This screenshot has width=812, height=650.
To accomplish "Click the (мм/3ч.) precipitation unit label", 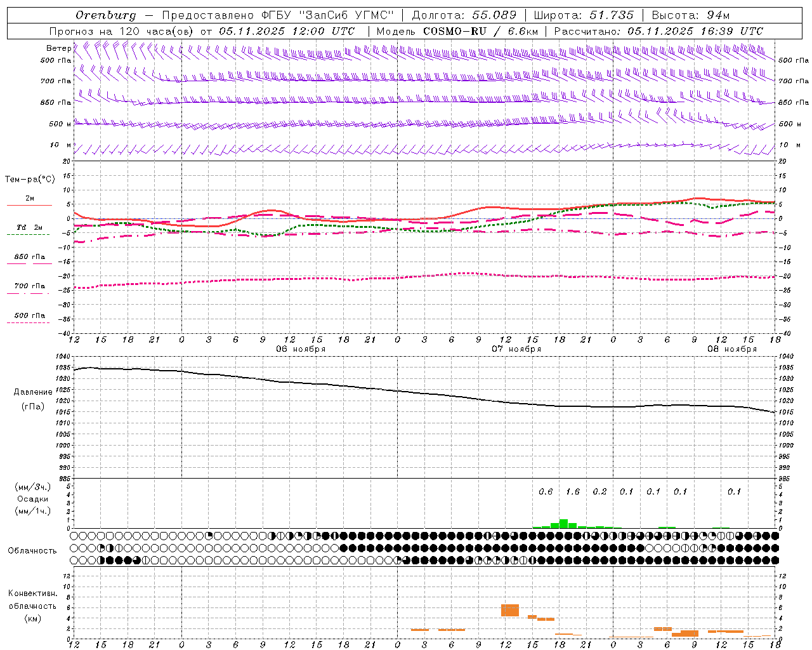I will (32, 487).
